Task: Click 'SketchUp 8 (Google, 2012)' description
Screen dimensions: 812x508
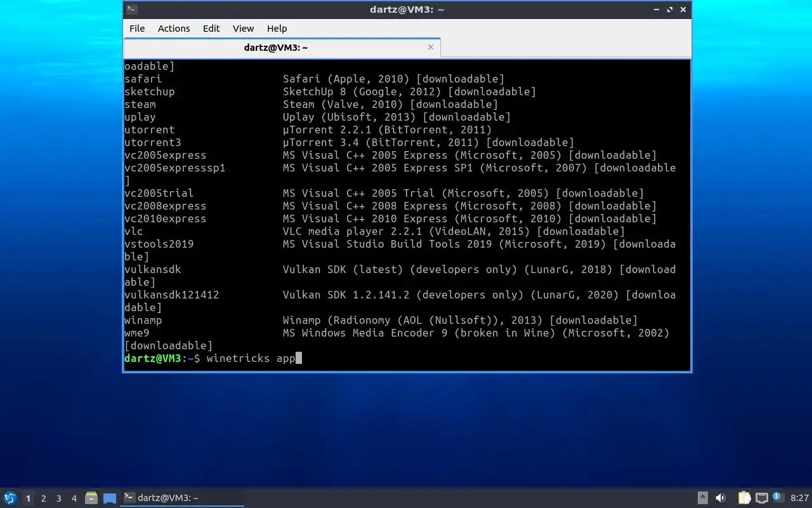Action: (362, 91)
